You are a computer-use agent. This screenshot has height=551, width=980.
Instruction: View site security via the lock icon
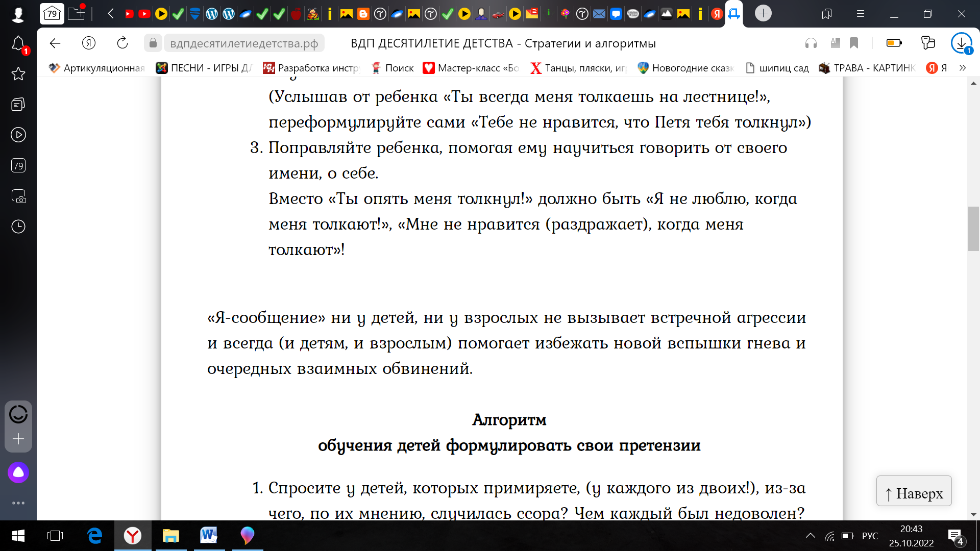tap(153, 43)
